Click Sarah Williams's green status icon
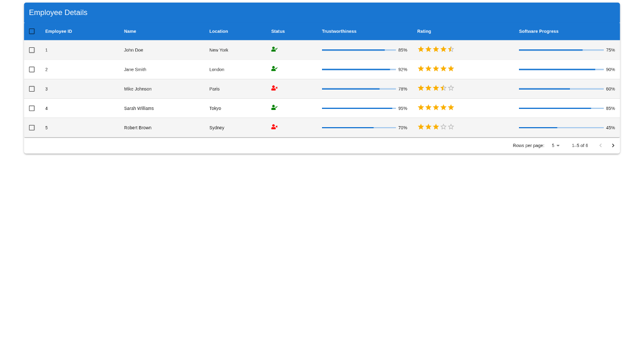The image size is (644, 338). click(274, 108)
